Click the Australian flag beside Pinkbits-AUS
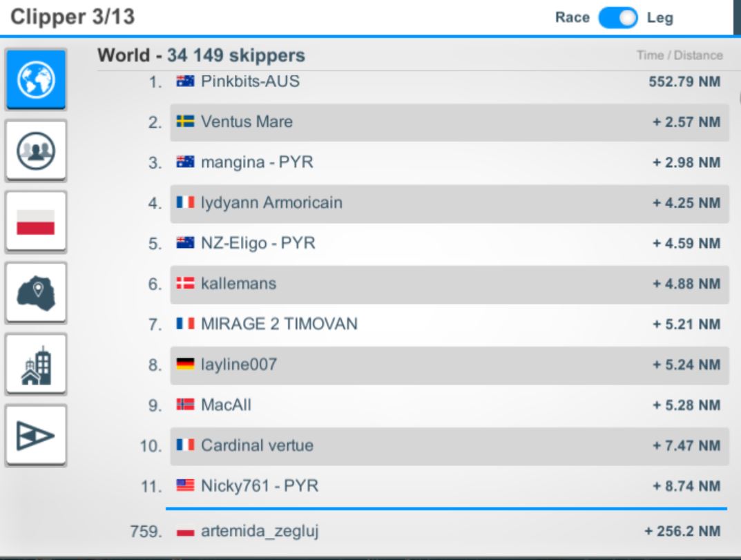Image resolution: width=741 pixels, height=560 pixels. (x=185, y=81)
